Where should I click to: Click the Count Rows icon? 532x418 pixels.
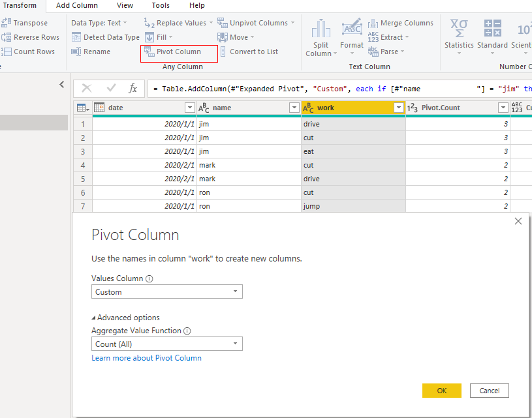[6, 52]
